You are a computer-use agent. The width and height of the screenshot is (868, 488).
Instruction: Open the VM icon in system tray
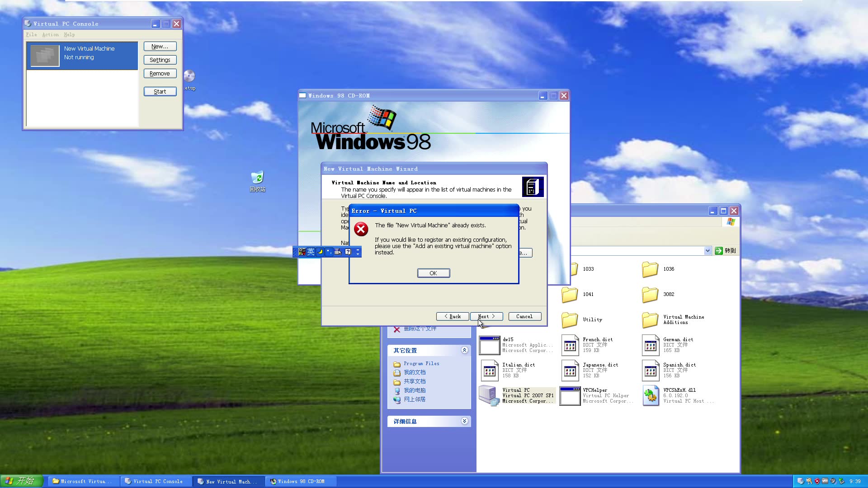click(825, 481)
